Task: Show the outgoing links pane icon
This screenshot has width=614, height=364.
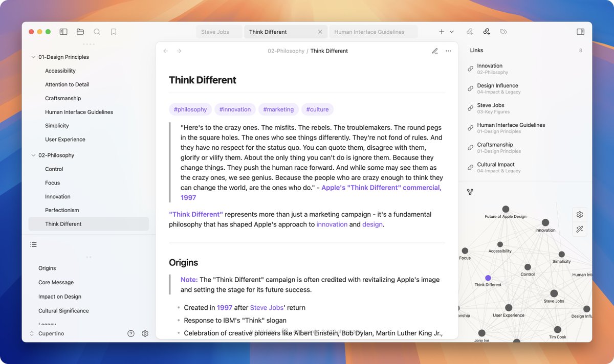Action: click(x=487, y=32)
